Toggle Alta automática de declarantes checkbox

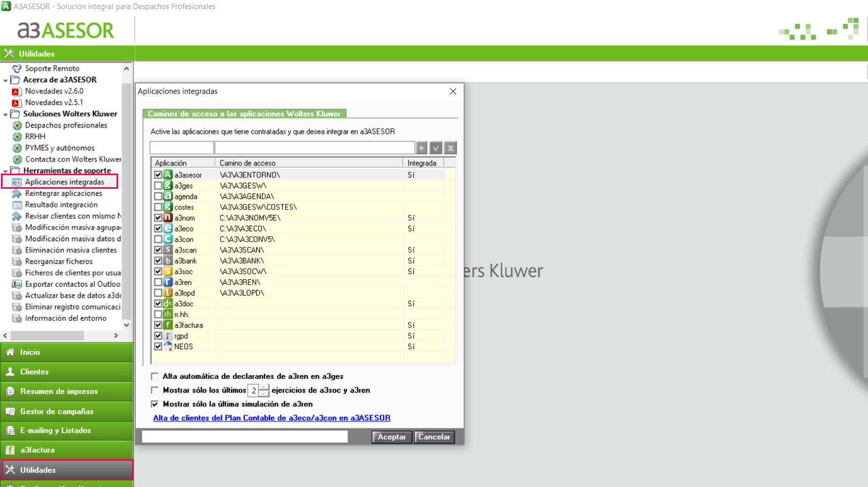[155, 376]
